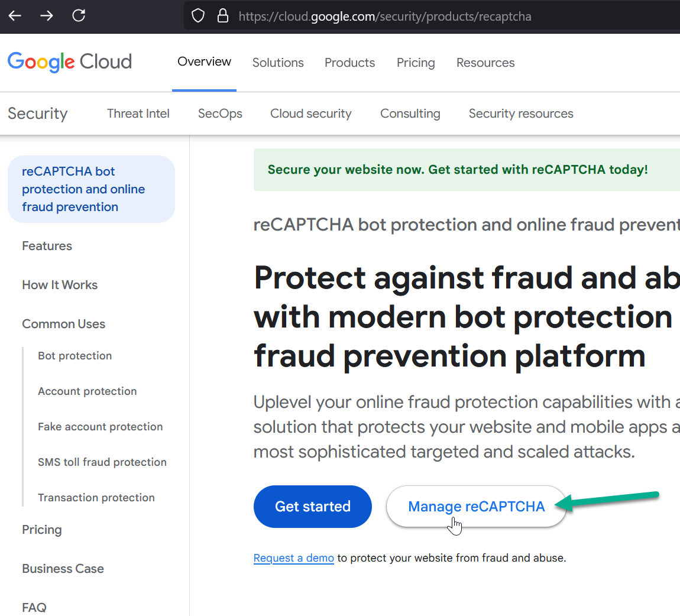Follow the Request a demo link
Screen dimensions: 680x616
(294, 558)
